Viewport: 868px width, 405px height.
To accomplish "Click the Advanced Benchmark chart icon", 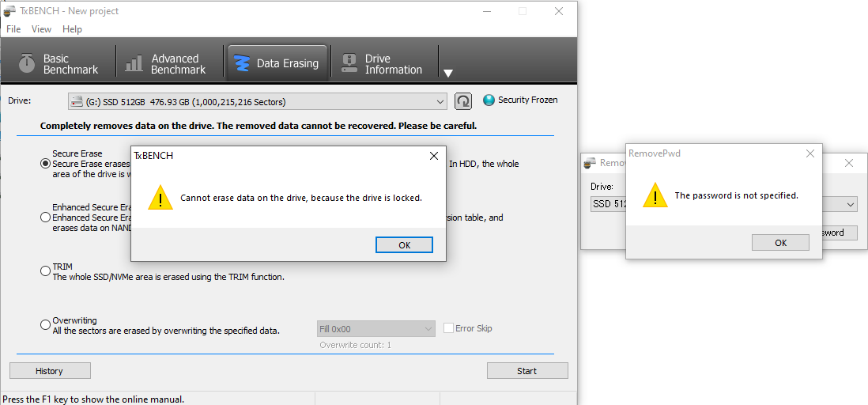I will pyautogui.click(x=135, y=63).
